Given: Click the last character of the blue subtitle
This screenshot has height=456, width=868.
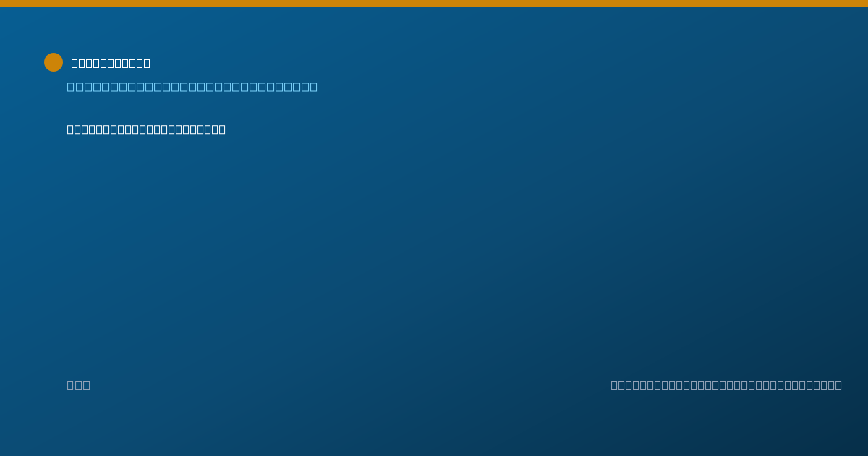Looking at the screenshot, I should [x=313, y=87].
